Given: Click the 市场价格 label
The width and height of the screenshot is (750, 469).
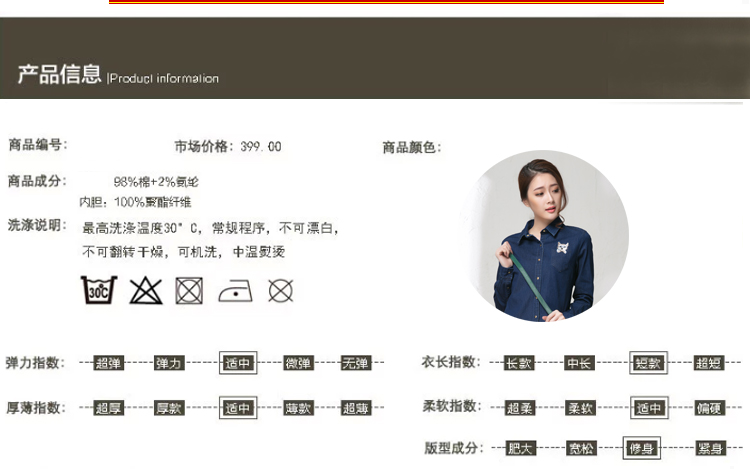Looking at the screenshot, I should pyautogui.click(x=204, y=146).
